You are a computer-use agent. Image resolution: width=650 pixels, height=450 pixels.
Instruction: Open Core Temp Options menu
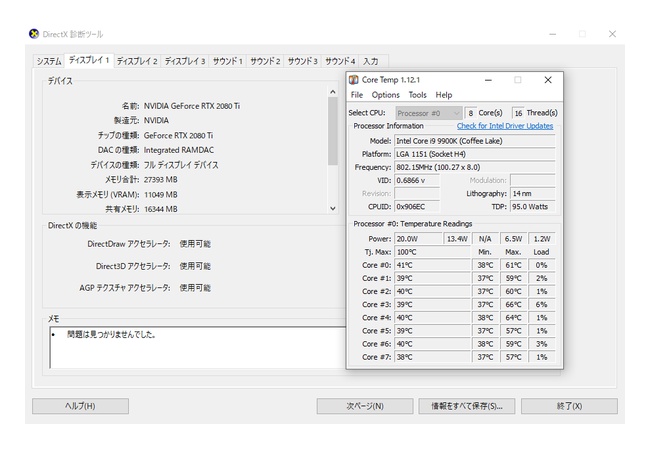click(386, 95)
